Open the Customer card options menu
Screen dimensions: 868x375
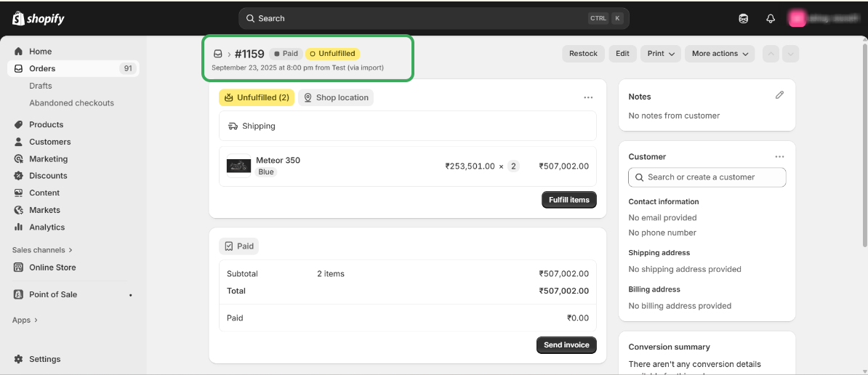[779, 156]
